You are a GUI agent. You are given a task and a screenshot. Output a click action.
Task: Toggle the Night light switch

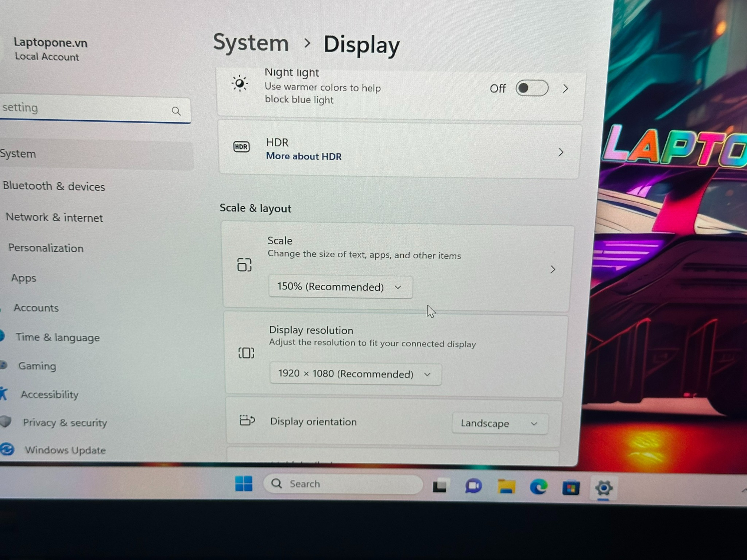pyautogui.click(x=531, y=88)
